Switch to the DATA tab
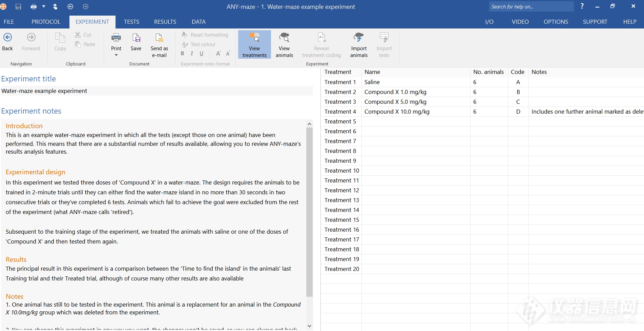 (199, 22)
